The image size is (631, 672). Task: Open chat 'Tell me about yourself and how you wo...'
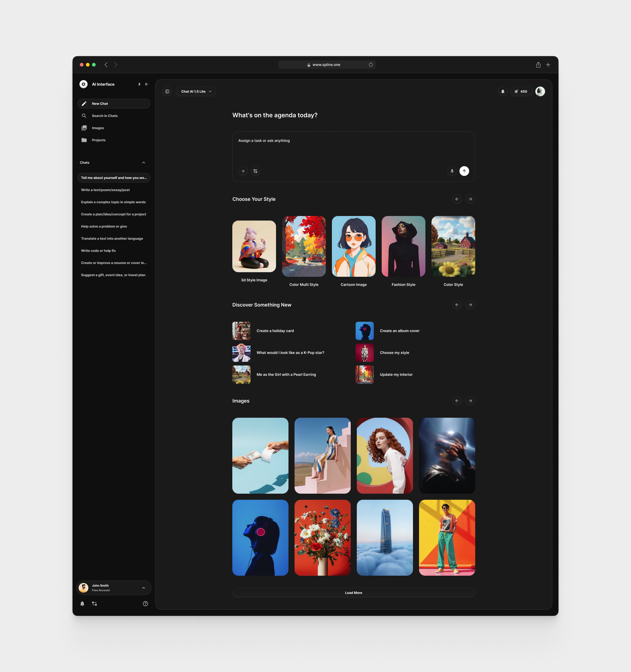pyautogui.click(x=114, y=178)
